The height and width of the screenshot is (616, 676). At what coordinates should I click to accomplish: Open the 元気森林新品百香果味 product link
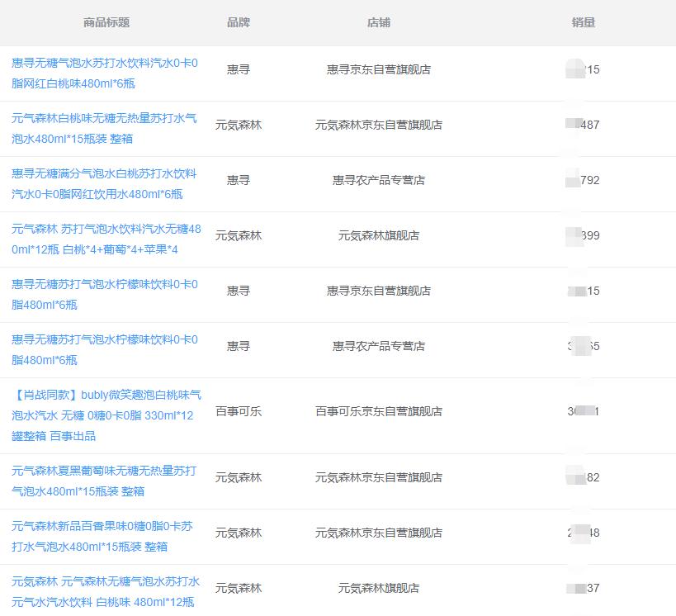click(x=106, y=533)
